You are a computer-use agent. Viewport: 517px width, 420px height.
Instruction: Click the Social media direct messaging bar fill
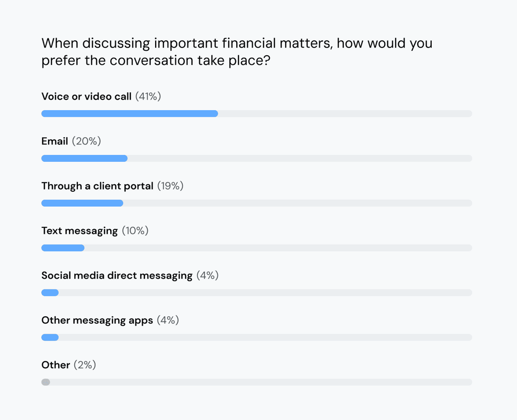pos(50,293)
